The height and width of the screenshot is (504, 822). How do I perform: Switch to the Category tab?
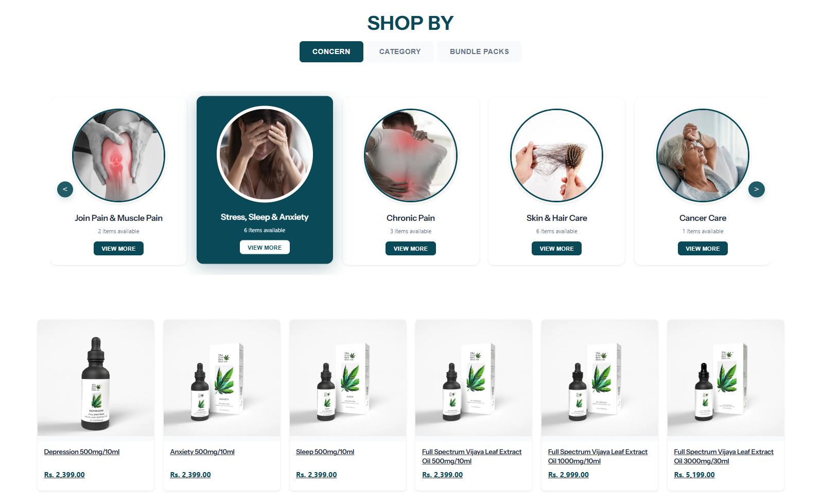[x=400, y=51]
